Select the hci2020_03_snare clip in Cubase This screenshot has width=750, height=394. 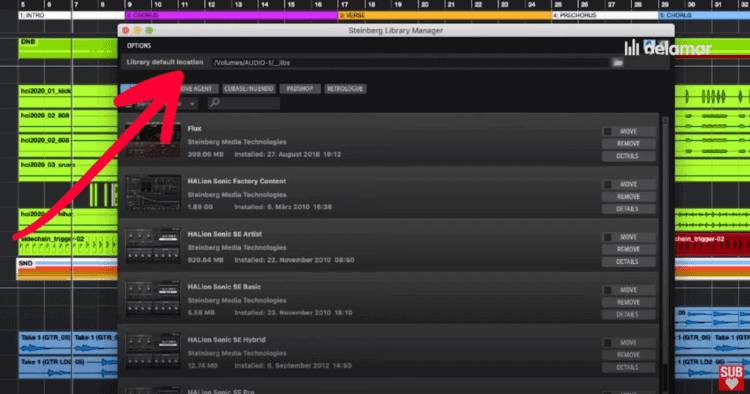67,171
